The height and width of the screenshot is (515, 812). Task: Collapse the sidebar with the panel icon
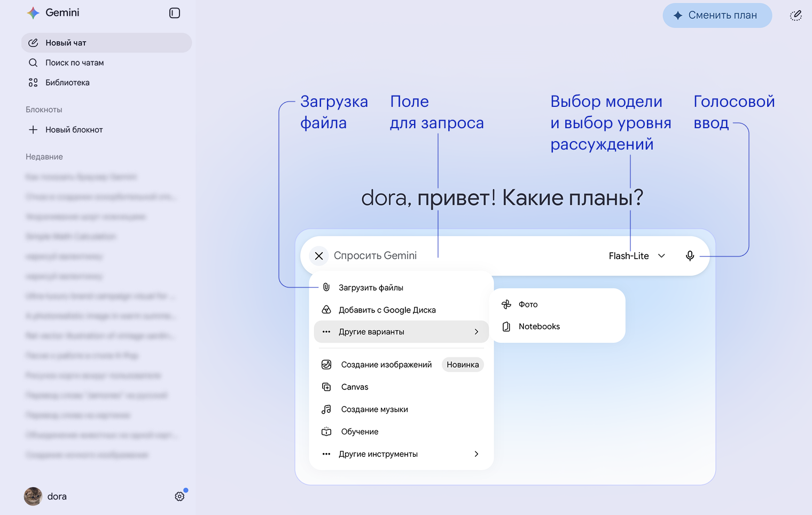(x=175, y=13)
